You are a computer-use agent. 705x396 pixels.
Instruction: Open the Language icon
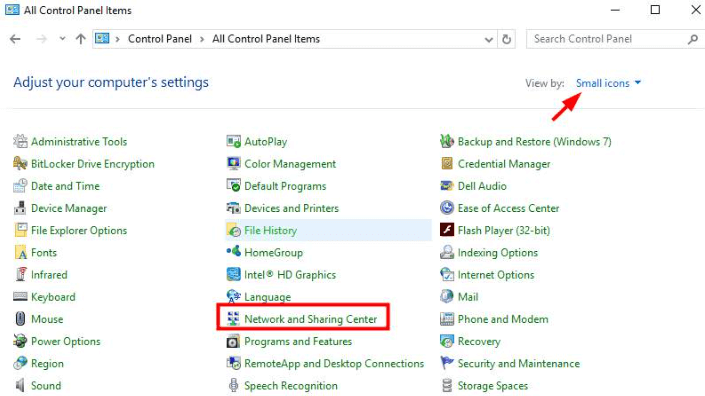coord(233,297)
